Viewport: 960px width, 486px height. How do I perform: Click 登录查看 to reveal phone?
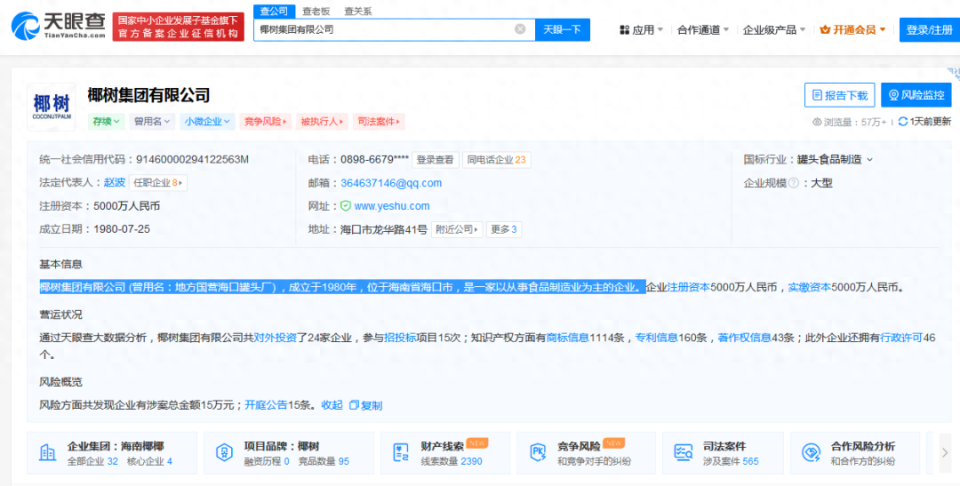coord(435,160)
